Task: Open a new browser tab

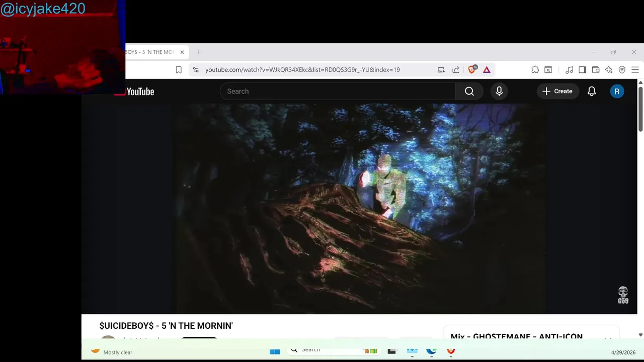Action: coord(198,52)
